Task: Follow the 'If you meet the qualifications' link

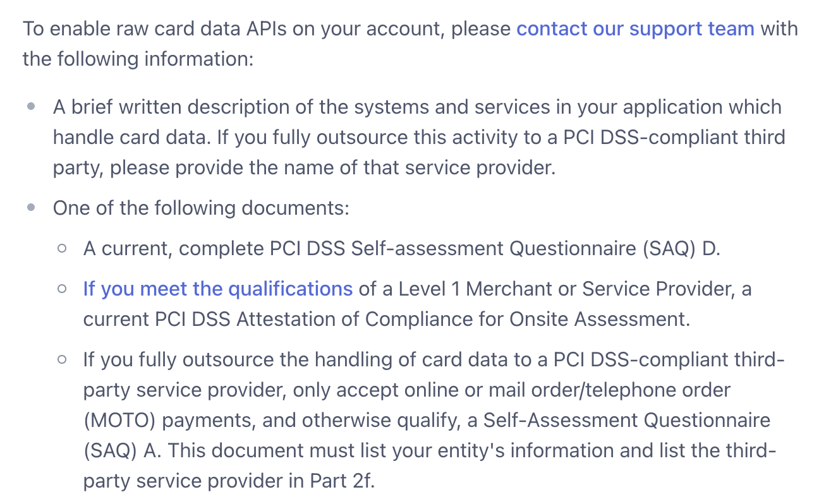Action: click(218, 289)
